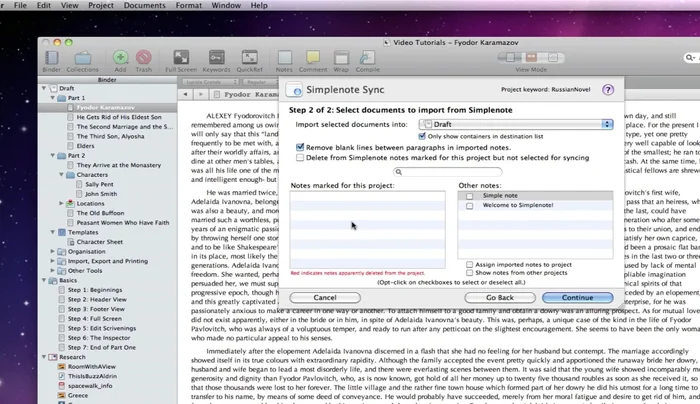Enable Delete from Simplenote notes option
Viewport: 700px width, 404px height.
click(x=300, y=158)
